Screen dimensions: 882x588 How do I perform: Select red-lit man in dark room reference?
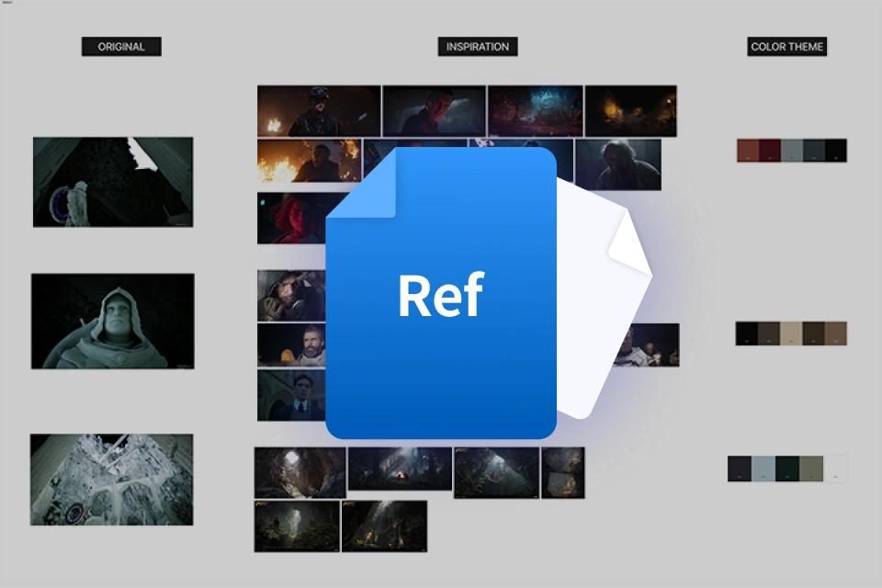435,111
